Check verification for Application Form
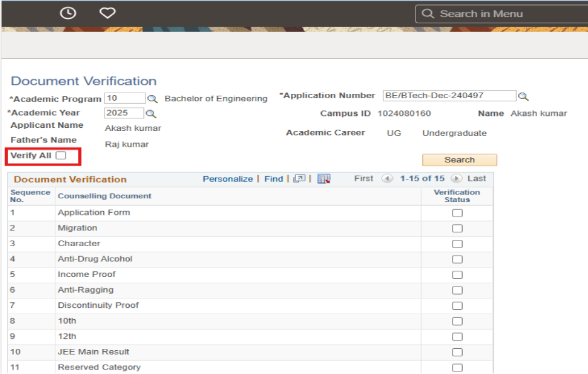 [457, 213]
